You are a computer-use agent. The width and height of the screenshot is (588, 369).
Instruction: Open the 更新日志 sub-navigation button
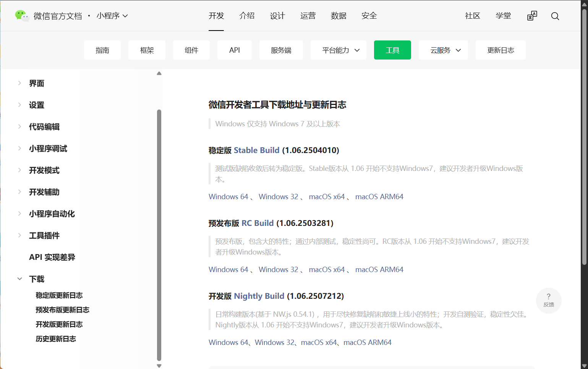click(501, 50)
